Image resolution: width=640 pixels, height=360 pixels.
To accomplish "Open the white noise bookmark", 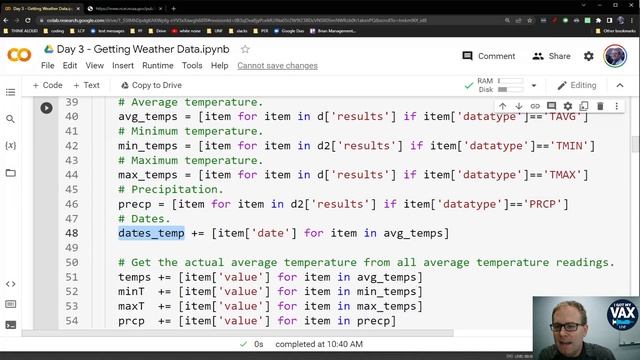I will tap(186, 31).
